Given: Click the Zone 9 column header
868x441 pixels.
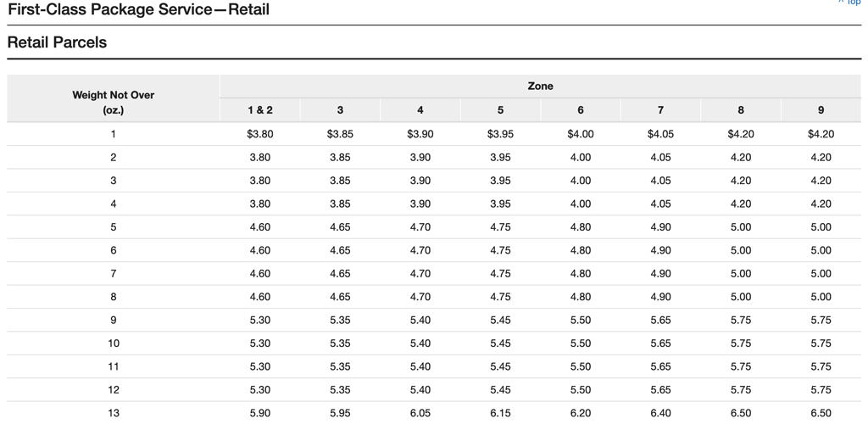Looking at the screenshot, I should [x=821, y=110].
